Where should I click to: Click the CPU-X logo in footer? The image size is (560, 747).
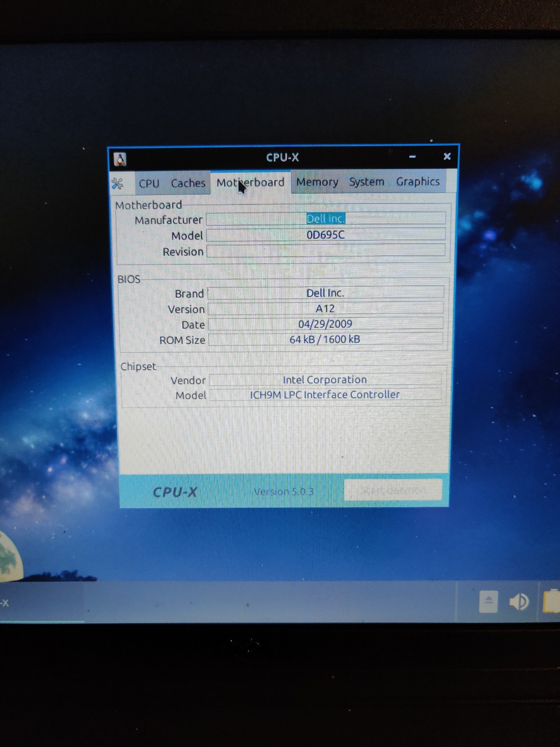(175, 492)
